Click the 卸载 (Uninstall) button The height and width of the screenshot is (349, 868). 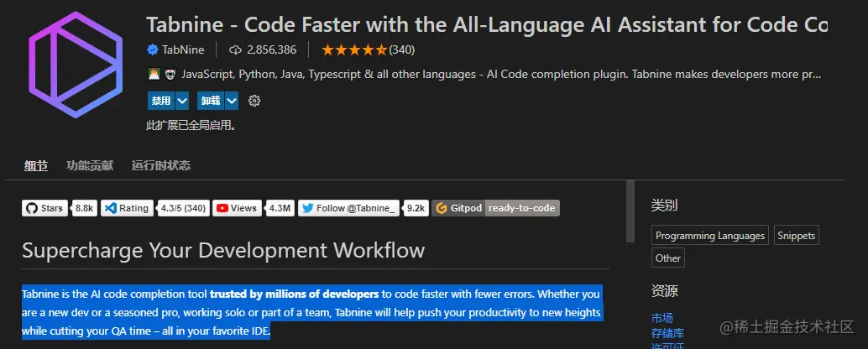click(x=210, y=101)
